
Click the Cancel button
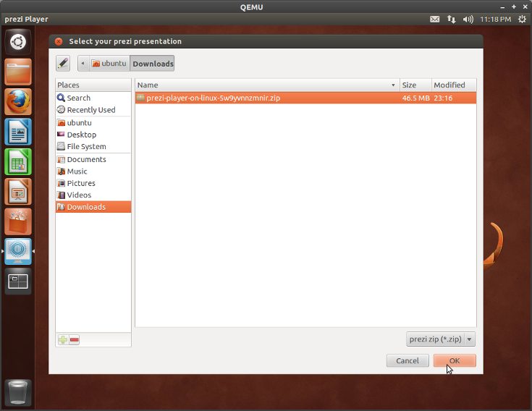[408, 360]
